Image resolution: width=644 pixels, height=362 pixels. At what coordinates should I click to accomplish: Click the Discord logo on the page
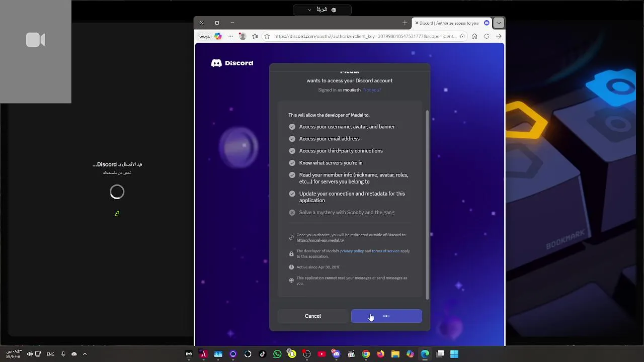[x=232, y=63]
